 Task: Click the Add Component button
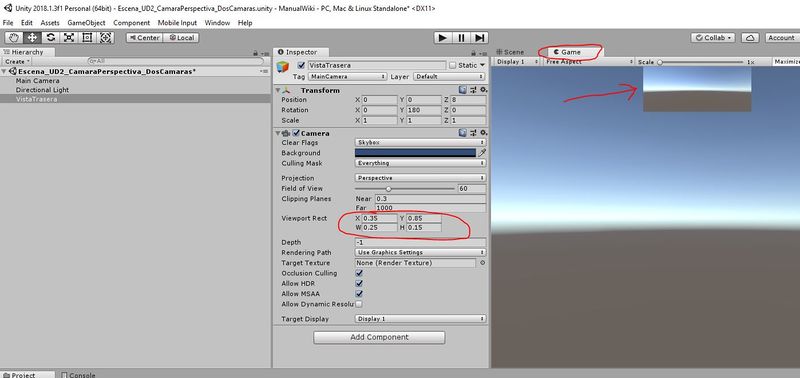[379, 337]
